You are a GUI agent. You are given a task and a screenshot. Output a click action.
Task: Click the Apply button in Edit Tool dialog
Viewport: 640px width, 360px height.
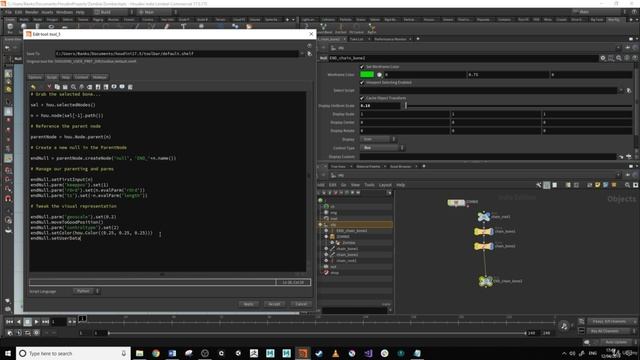click(249, 304)
